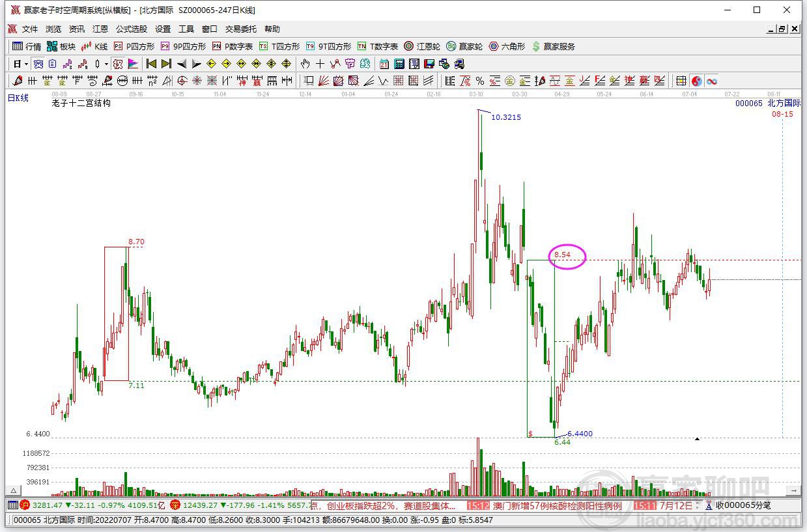The image size is (807, 532).
Task: Open the 9T四方形 tool
Action: [x=329, y=46]
